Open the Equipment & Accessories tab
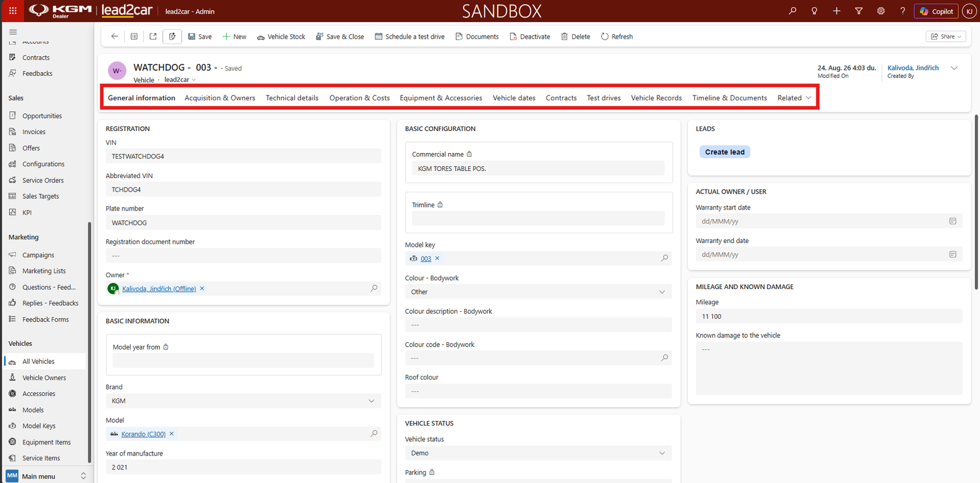Screen dimensions: 980x483 441,98
